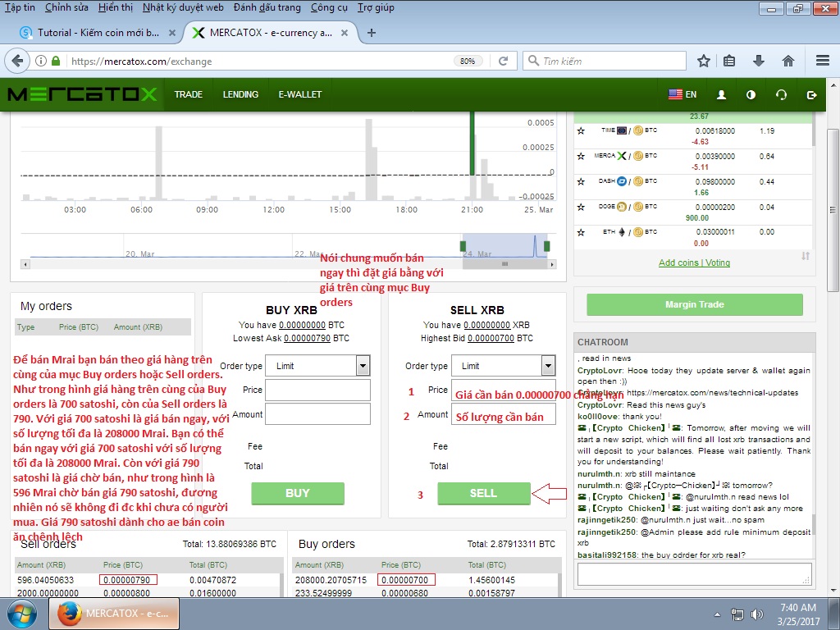Open the LENDING menu
The width and height of the screenshot is (840, 630).
240,95
